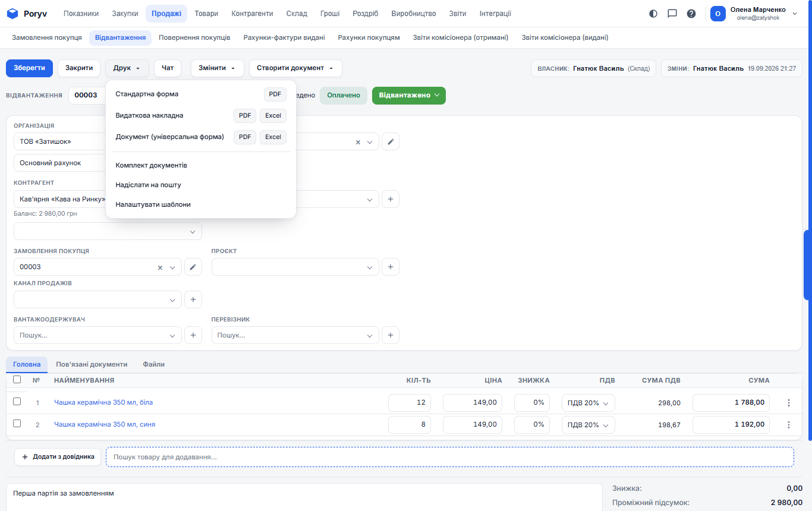Open row menu for white ceramic cup

click(x=789, y=403)
